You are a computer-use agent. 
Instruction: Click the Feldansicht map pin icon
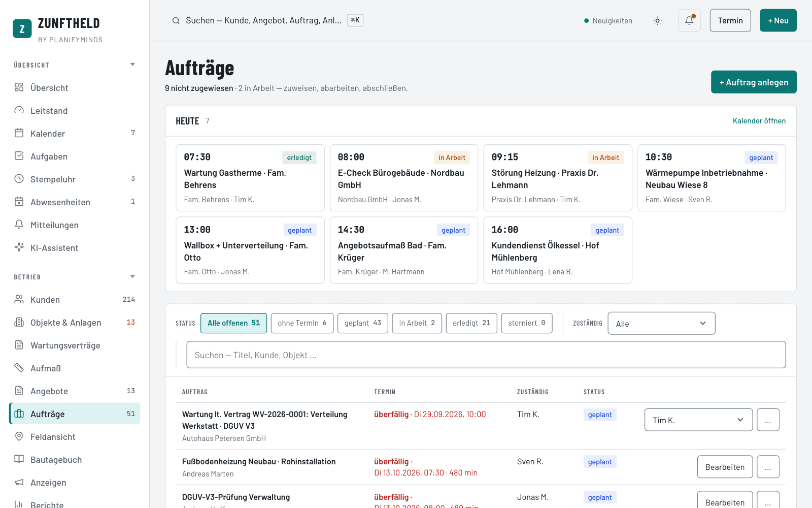click(x=19, y=436)
